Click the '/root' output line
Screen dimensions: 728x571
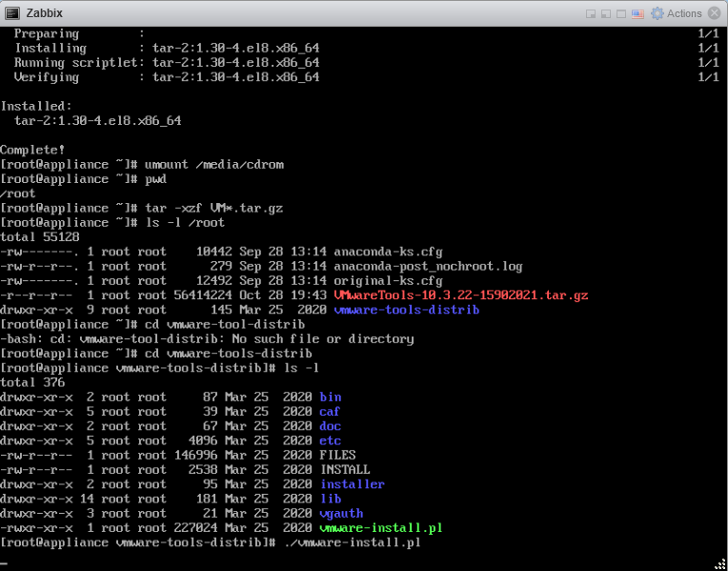point(18,194)
